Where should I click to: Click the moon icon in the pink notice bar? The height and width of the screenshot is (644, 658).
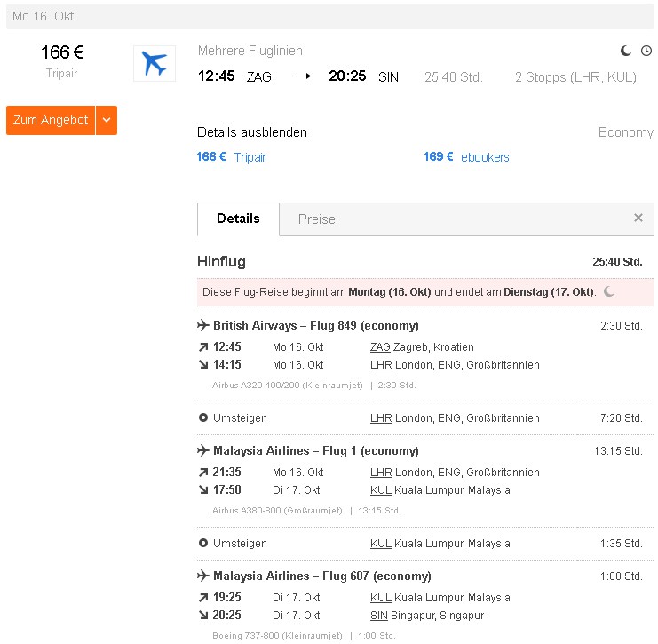[609, 291]
